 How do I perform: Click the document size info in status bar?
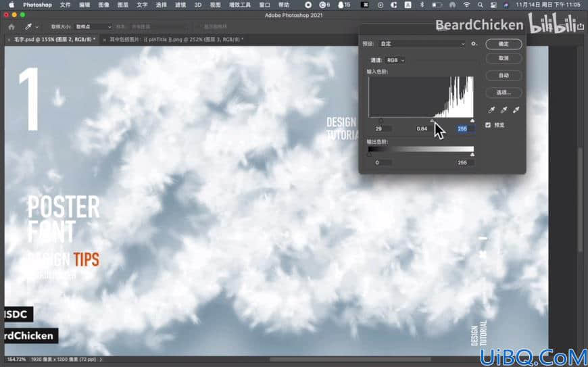point(64,360)
